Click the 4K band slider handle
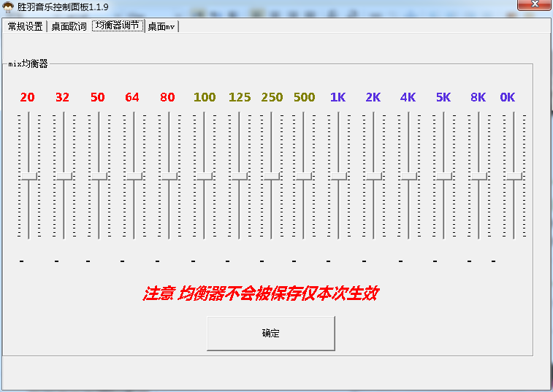 [x=408, y=176]
